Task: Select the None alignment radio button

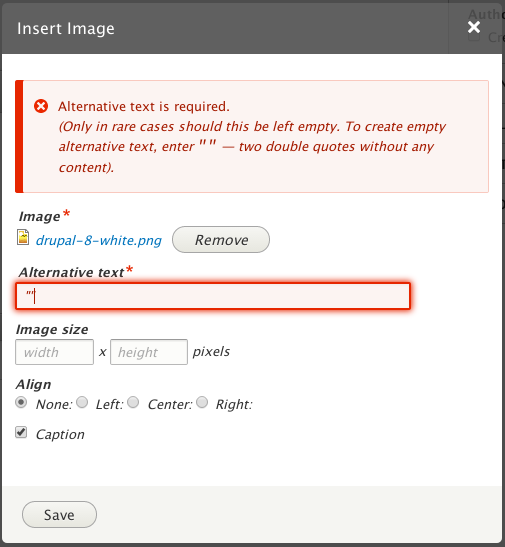Action: coord(21,402)
